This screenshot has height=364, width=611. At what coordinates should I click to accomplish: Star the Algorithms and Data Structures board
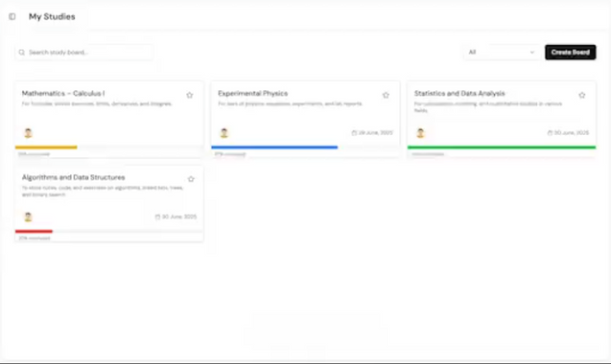point(191,179)
